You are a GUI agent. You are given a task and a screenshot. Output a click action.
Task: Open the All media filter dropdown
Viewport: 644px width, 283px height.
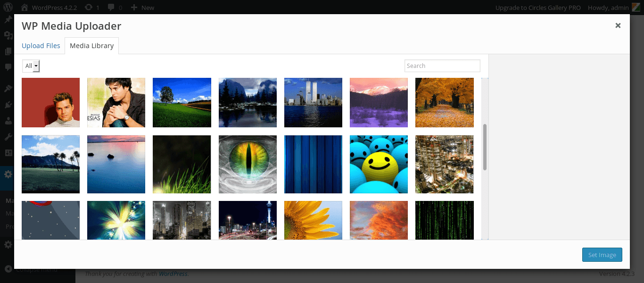[x=31, y=66]
